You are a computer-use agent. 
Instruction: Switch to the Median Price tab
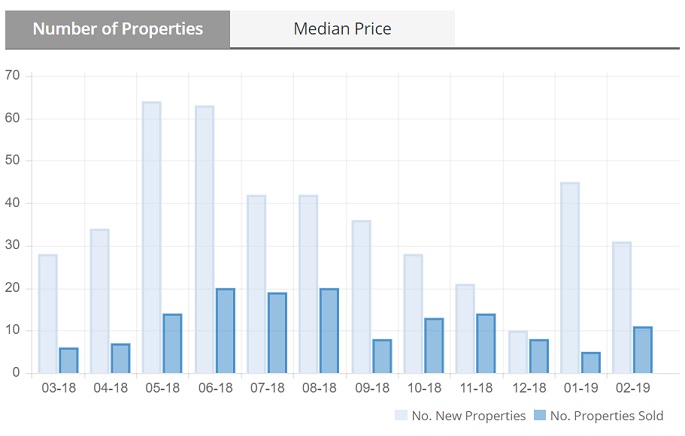tap(342, 29)
